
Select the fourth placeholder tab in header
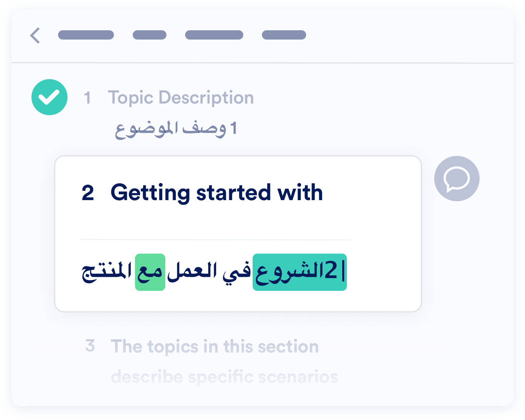tap(284, 35)
